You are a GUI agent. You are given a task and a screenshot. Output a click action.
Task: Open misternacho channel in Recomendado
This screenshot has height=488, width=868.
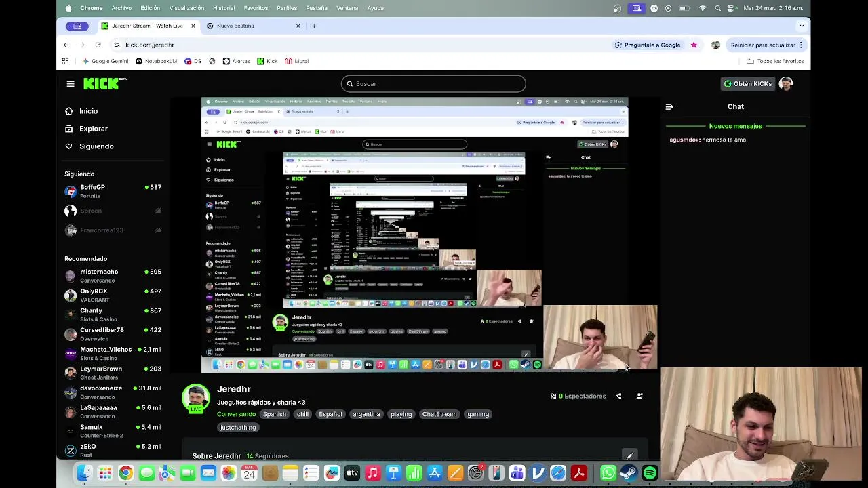point(113,276)
